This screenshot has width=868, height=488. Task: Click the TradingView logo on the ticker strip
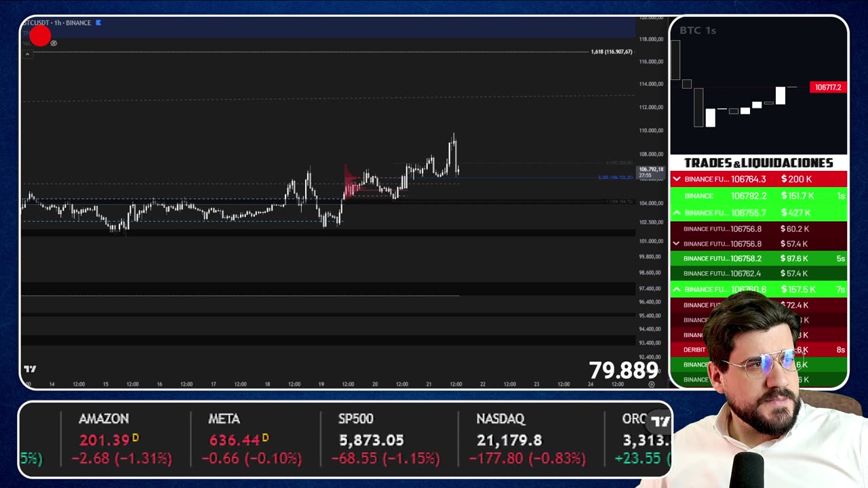coord(660,421)
